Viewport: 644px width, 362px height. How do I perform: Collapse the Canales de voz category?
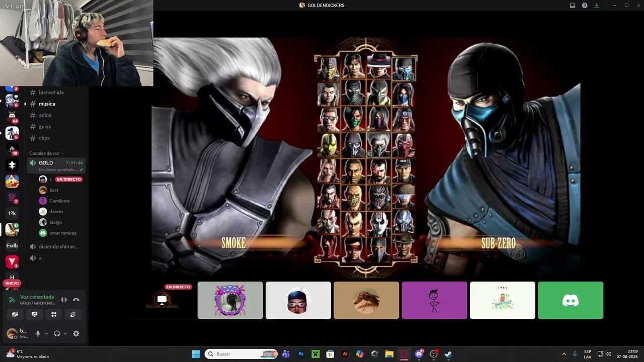47,153
